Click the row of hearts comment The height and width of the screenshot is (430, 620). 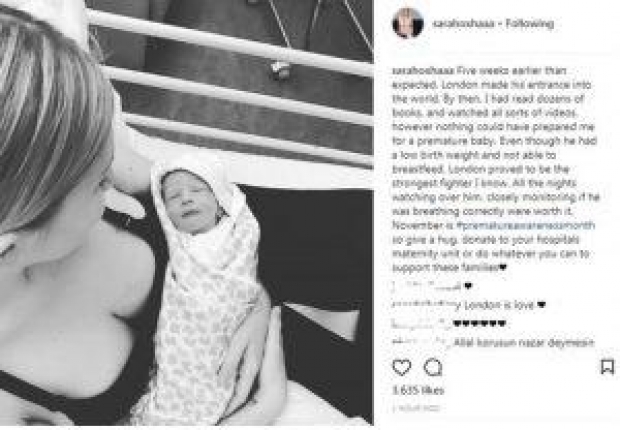click(x=480, y=324)
